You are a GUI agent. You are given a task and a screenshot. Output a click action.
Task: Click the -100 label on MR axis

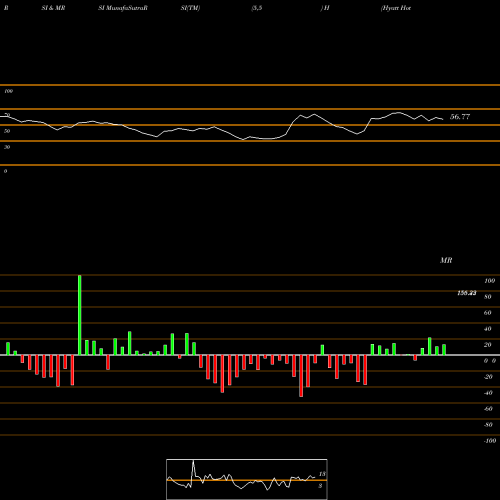click(490, 441)
